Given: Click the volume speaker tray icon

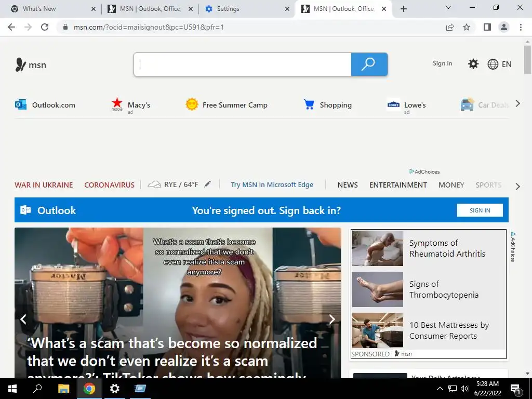Looking at the screenshot, I should (464, 389).
